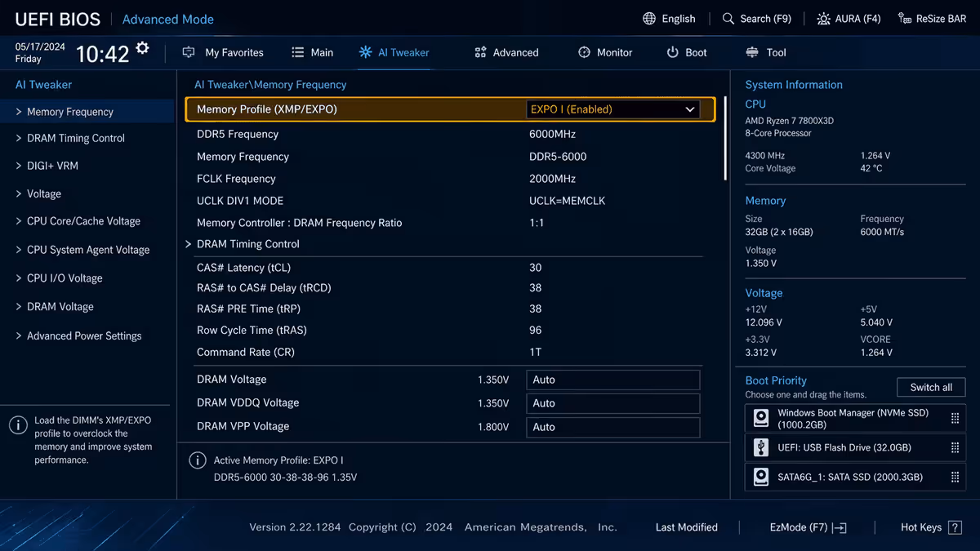The height and width of the screenshot is (551, 980).
Task: Click the UCLK=MEMCLK value
Action: [x=568, y=201]
